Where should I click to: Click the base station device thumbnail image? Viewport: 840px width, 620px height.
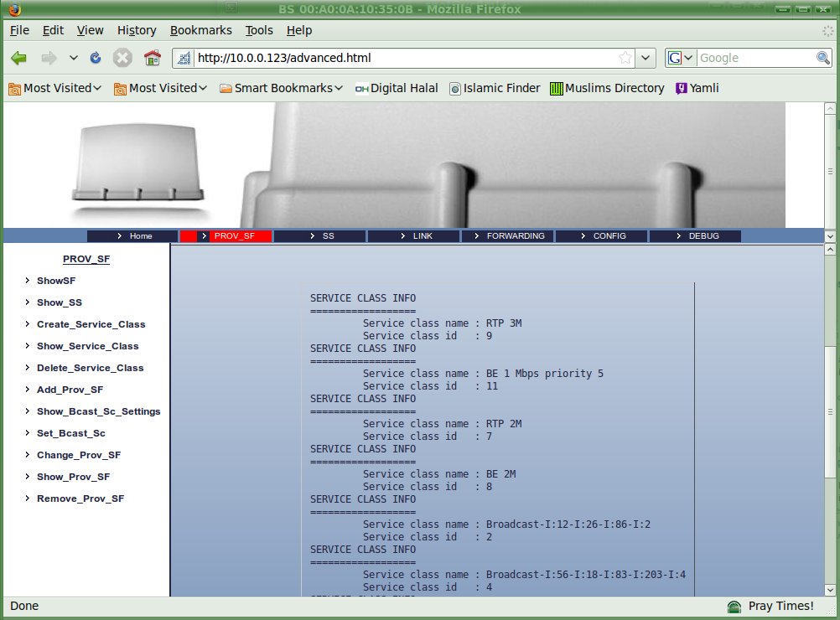pos(138,163)
